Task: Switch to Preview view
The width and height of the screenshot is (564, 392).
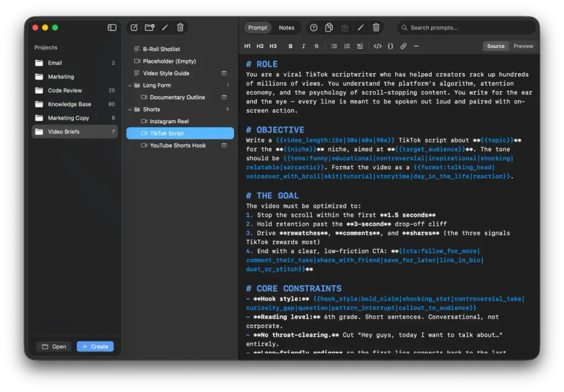Action: (x=523, y=46)
